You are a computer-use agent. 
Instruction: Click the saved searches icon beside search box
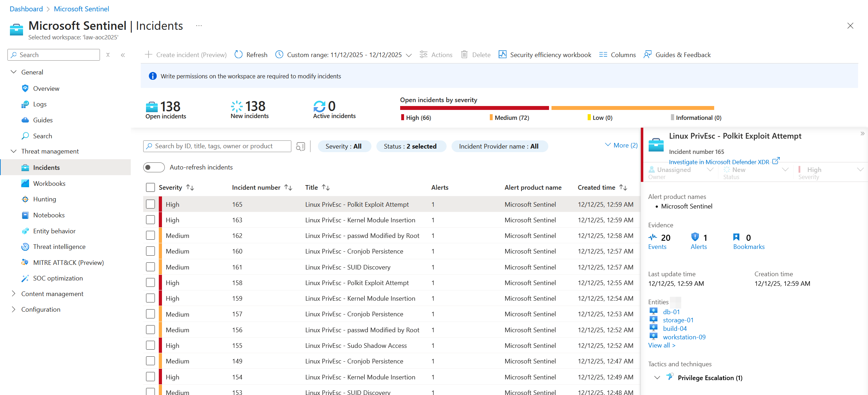point(301,146)
